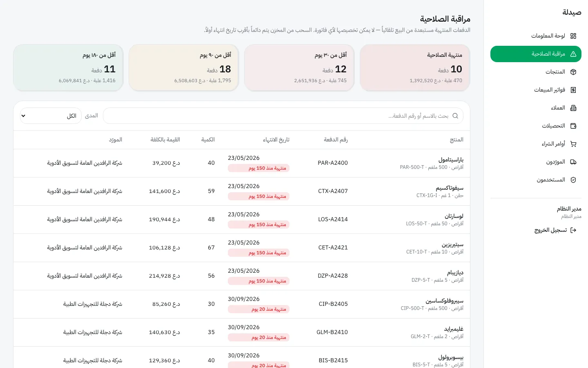
Task: Click the suppliers truck icon
Action: pyautogui.click(x=573, y=162)
